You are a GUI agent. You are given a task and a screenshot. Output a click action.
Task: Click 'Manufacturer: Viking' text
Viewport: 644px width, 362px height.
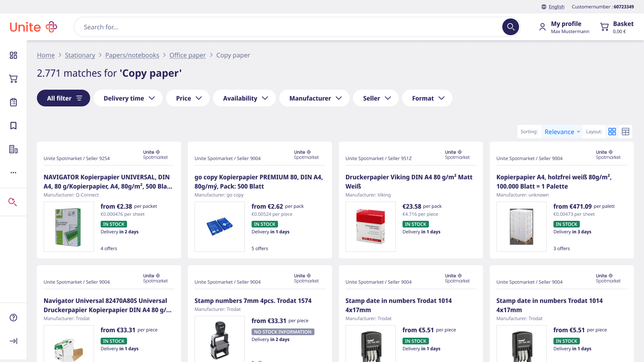pyautogui.click(x=368, y=195)
